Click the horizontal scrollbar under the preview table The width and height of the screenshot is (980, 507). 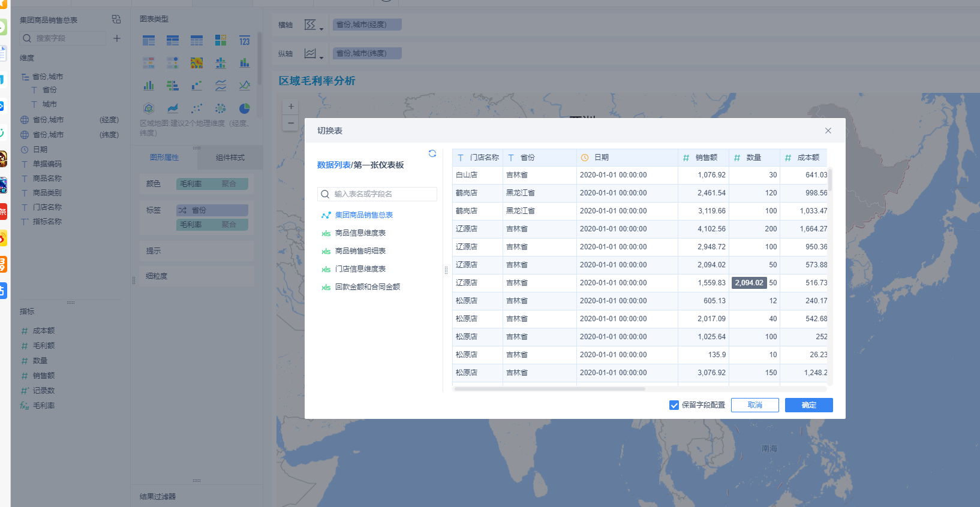(549, 389)
